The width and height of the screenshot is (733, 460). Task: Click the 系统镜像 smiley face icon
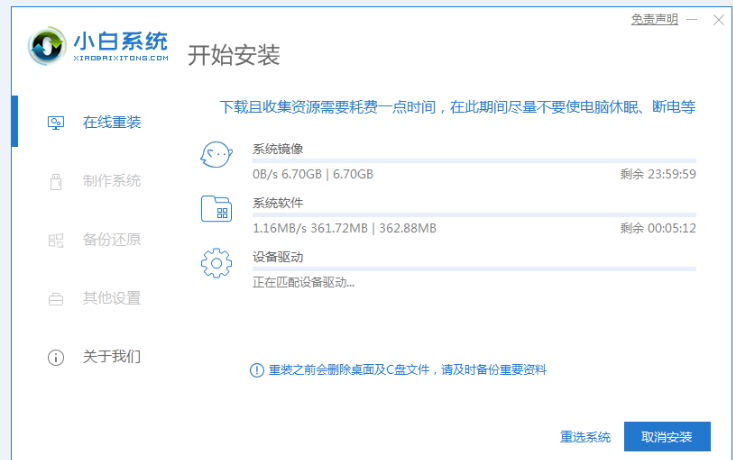216,155
